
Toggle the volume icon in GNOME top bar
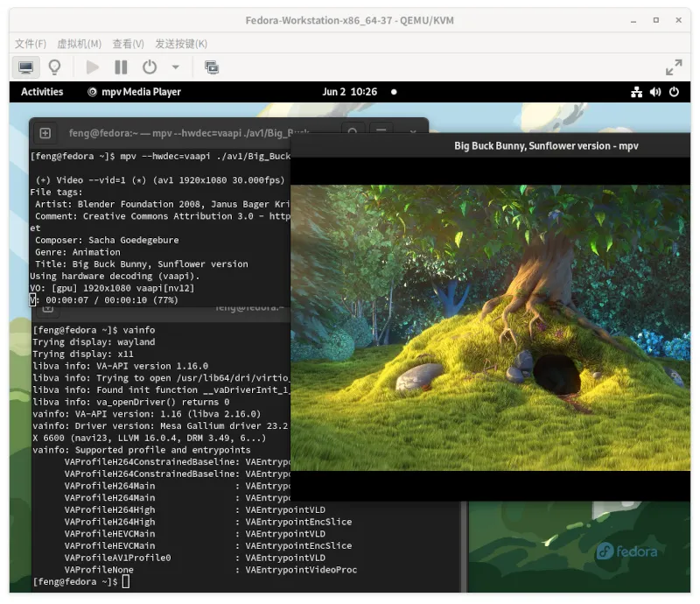(x=655, y=92)
